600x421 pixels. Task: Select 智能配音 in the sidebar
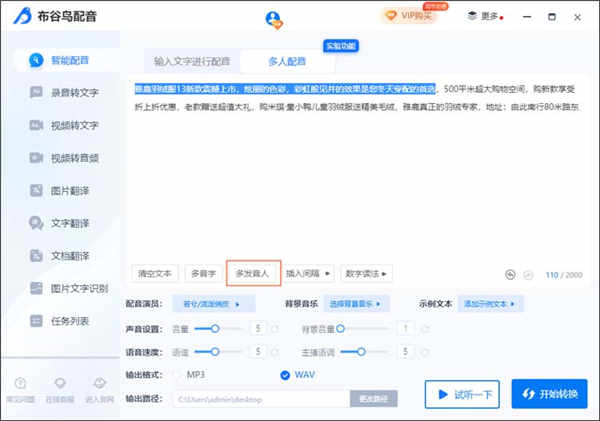pos(67,60)
